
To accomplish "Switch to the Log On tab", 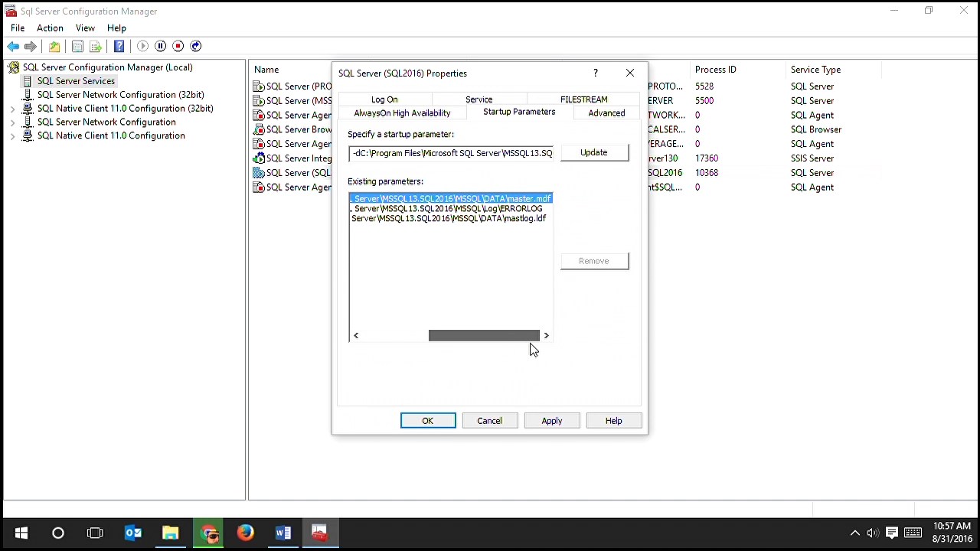I will [x=384, y=99].
